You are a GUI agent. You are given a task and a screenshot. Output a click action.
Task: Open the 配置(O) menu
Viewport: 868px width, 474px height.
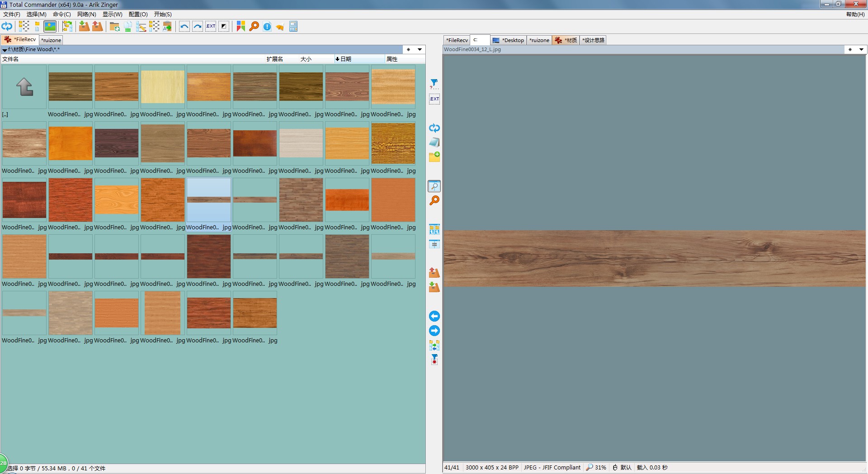[138, 14]
